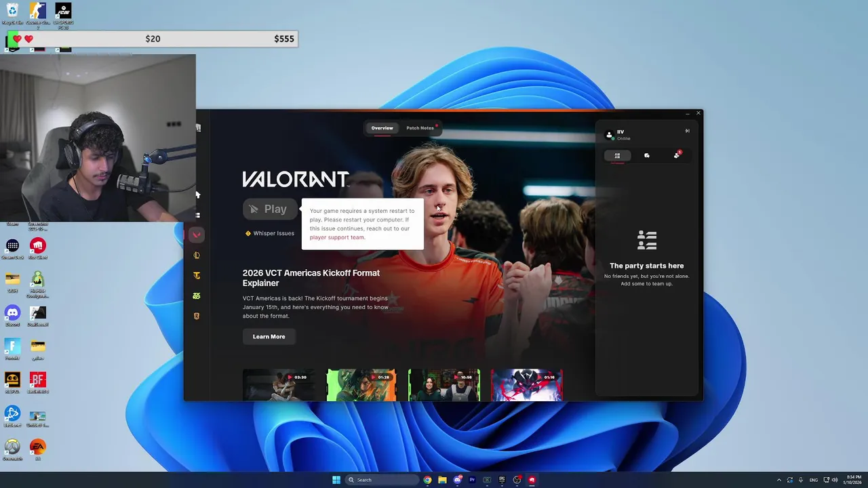
Task: Play the 03:30 video thumbnail
Action: pyautogui.click(x=279, y=385)
